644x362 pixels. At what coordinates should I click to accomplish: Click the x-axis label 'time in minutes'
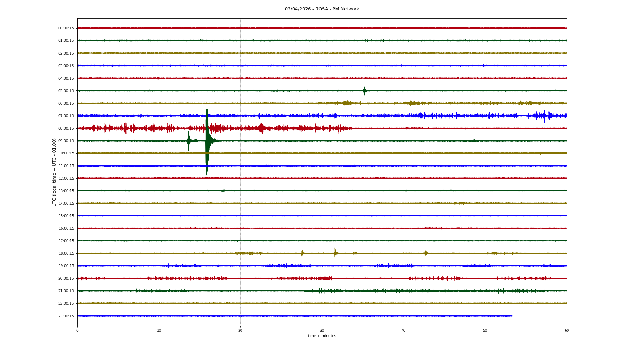tap(322, 336)
